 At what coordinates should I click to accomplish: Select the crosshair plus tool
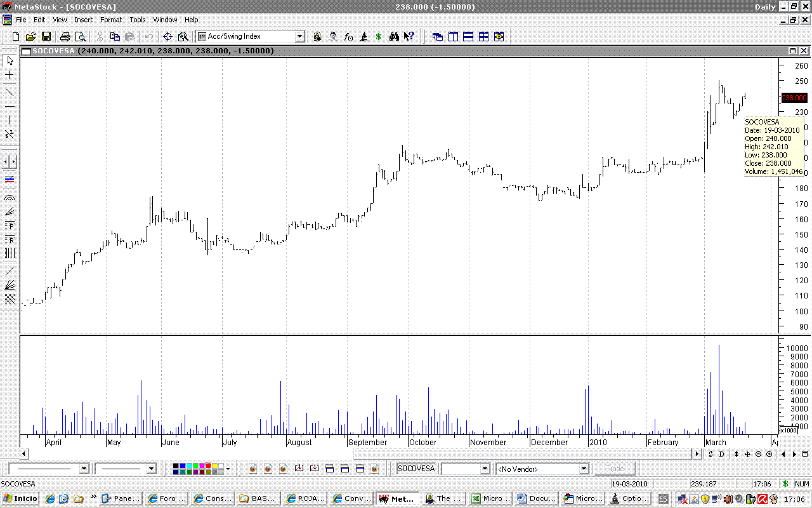coord(10,75)
